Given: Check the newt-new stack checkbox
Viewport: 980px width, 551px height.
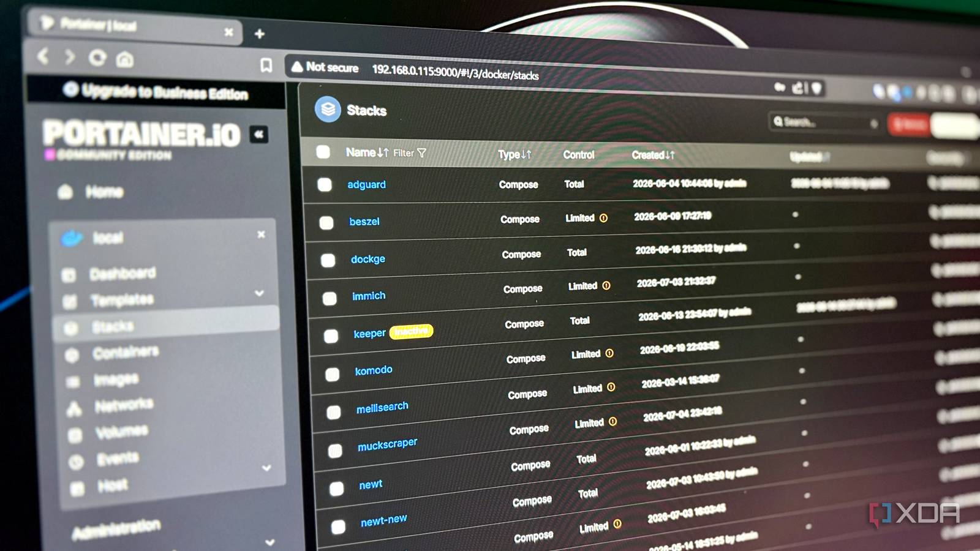Looking at the screenshot, I should pyautogui.click(x=338, y=527).
